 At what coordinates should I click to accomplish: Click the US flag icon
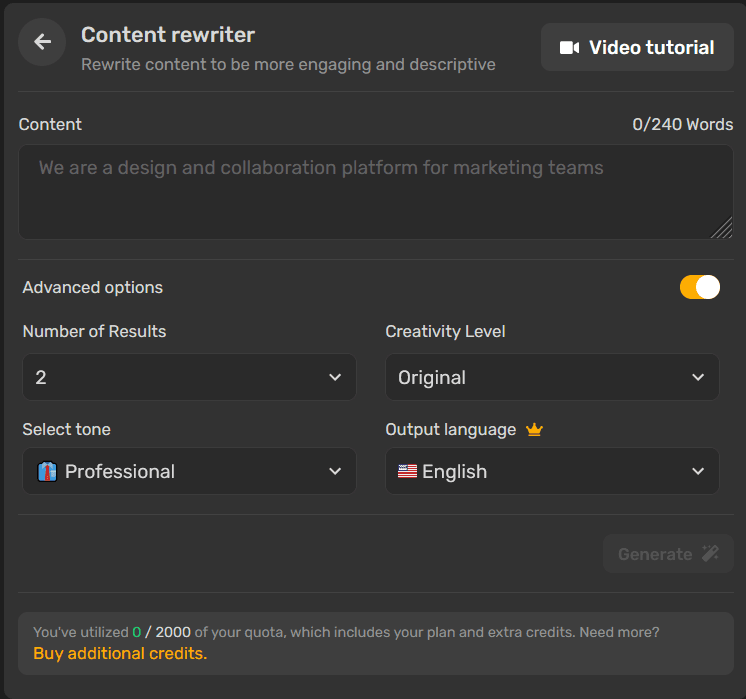pyautogui.click(x=407, y=471)
